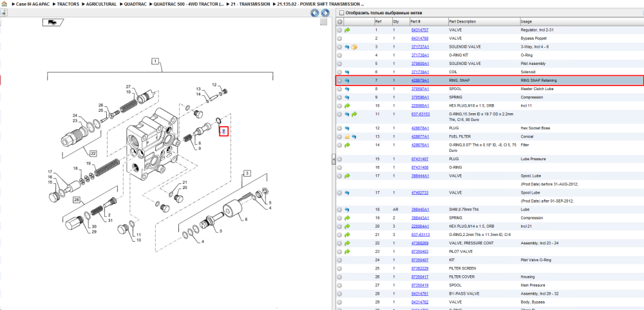The image size is (644, 310).
Task: Navigate to previous diagram with left arrow
Action: [315, 13]
